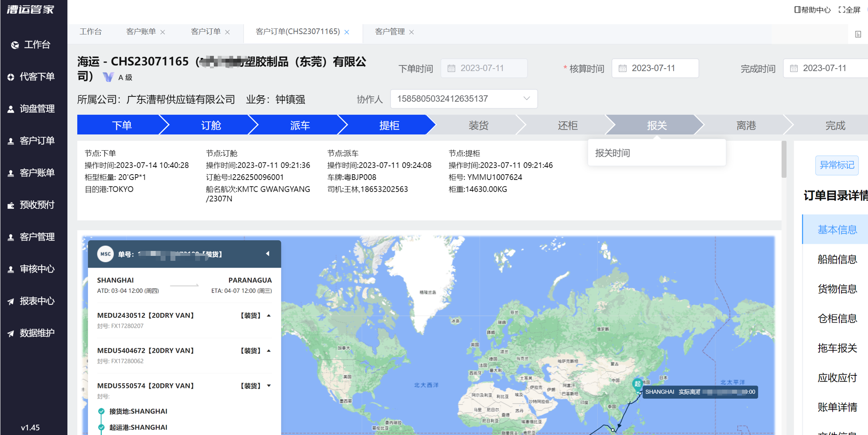The width and height of the screenshot is (868, 435).
Task: Open the tab list icon at far right
Action: [x=858, y=34]
